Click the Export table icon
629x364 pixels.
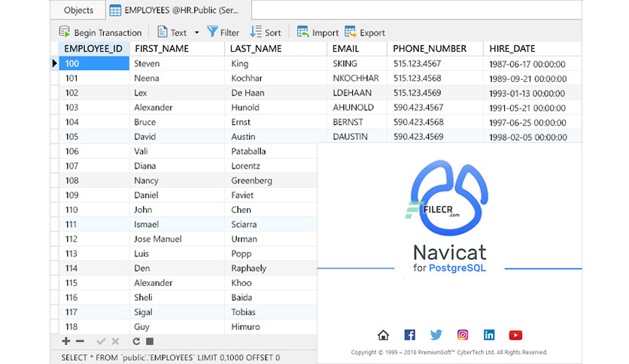click(x=350, y=32)
